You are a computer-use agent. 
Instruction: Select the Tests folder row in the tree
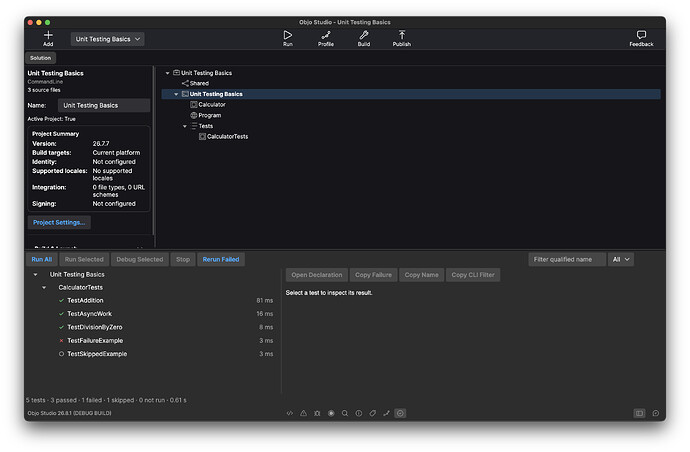coord(206,126)
